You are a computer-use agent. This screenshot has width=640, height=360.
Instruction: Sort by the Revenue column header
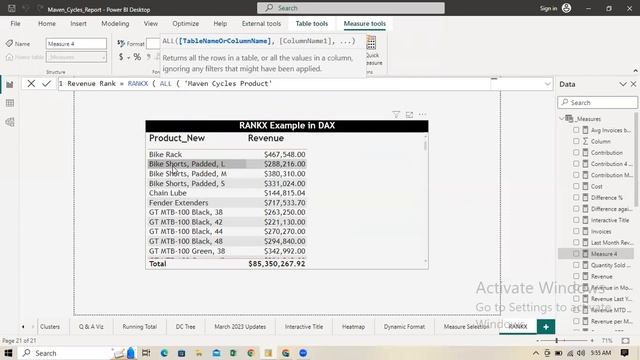(266, 138)
